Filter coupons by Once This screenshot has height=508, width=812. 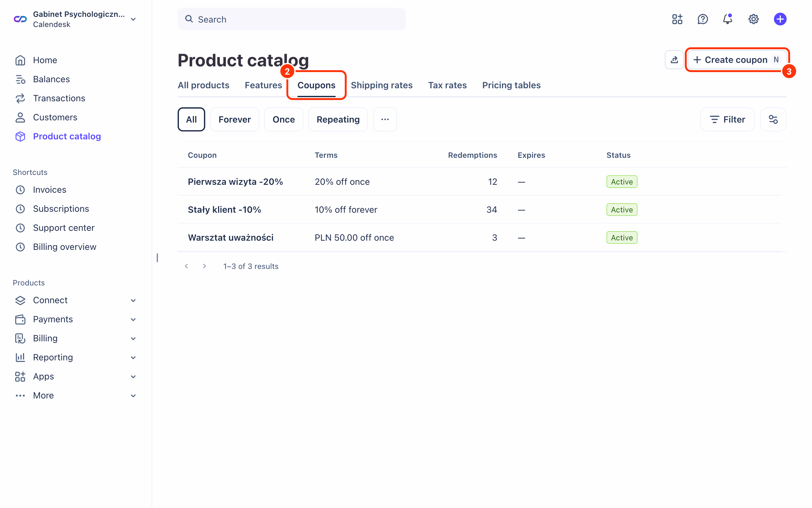284,119
